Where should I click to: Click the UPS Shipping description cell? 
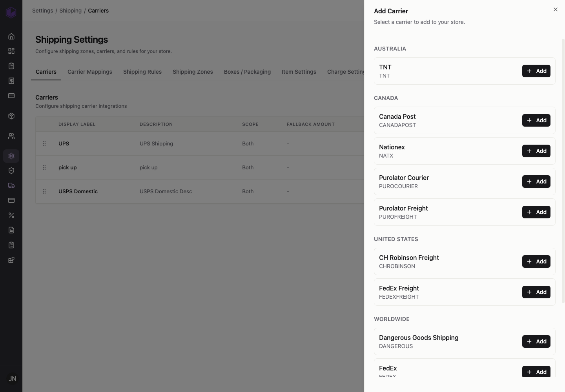(156, 143)
